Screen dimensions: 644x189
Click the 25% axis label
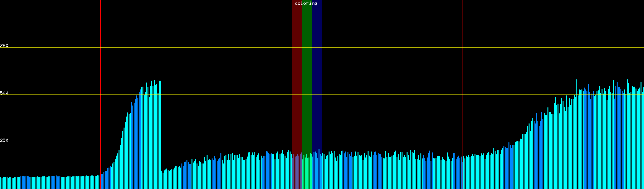(4, 140)
